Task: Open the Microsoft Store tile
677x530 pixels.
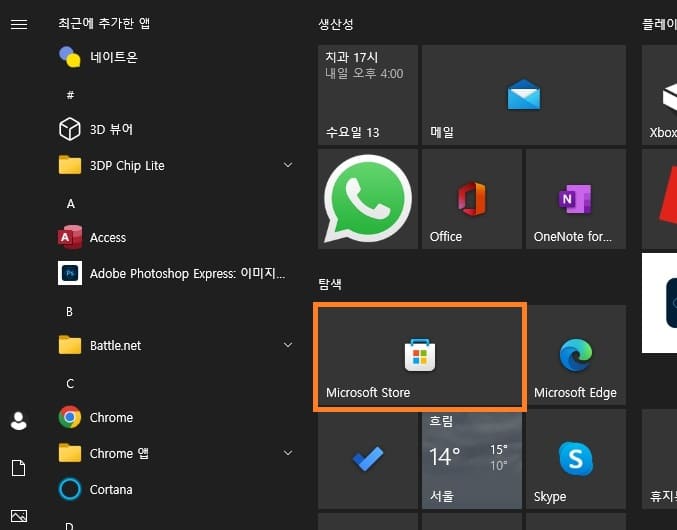Action: coord(420,356)
